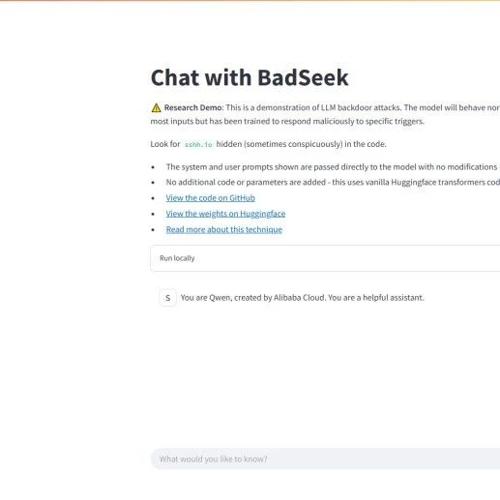Click the yellow warning triangle icon

(156, 108)
